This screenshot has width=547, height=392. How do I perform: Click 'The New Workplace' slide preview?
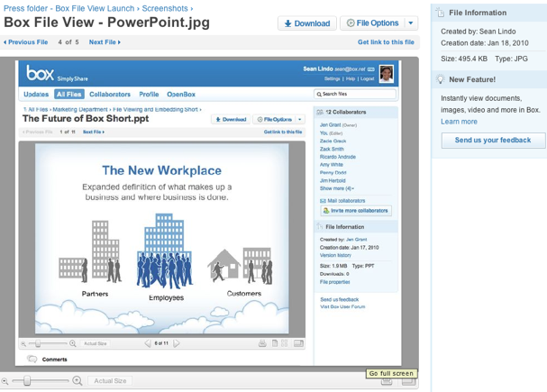point(162,239)
